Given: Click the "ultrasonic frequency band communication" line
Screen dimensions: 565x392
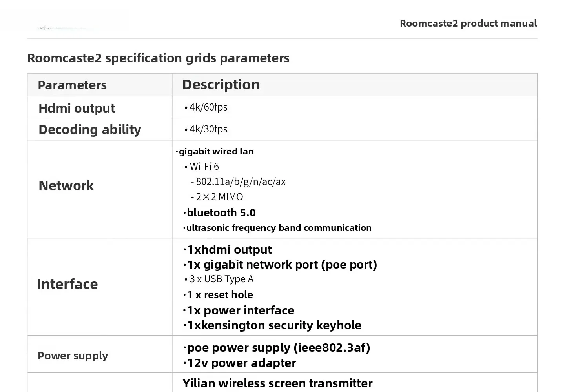Looking at the screenshot, I should tap(279, 228).
